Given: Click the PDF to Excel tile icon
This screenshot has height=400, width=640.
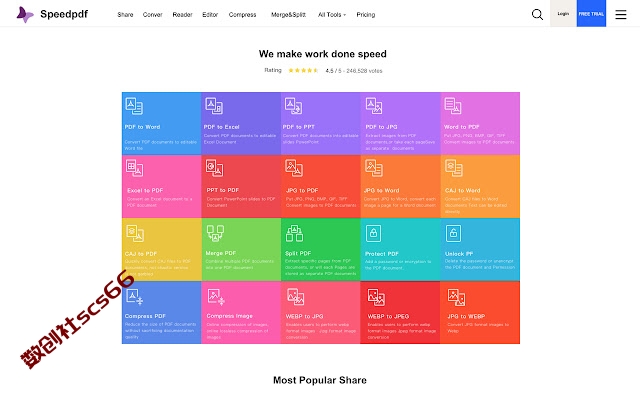Looking at the screenshot, I should [213, 106].
